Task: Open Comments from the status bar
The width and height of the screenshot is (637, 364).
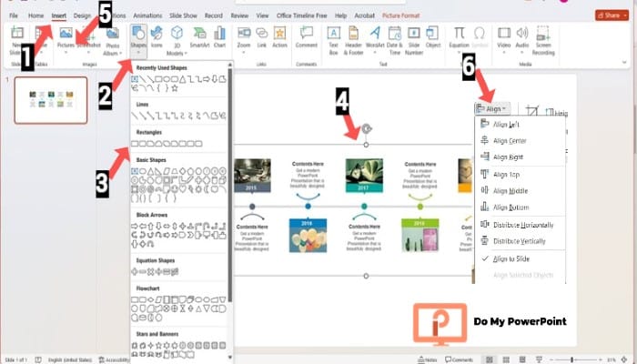Action: coord(459,359)
